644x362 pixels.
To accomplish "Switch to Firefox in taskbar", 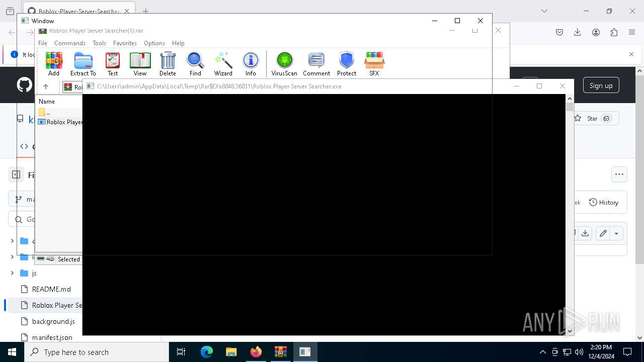I will pyautogui.click(x=256, y=352).
